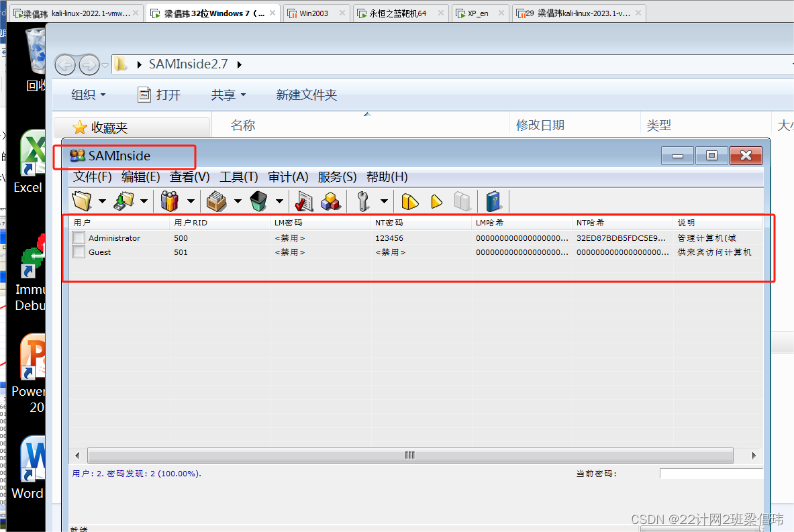
Task: Click SAMInside2.7 in the Explorer address bar
Action: tap(189, 64)
